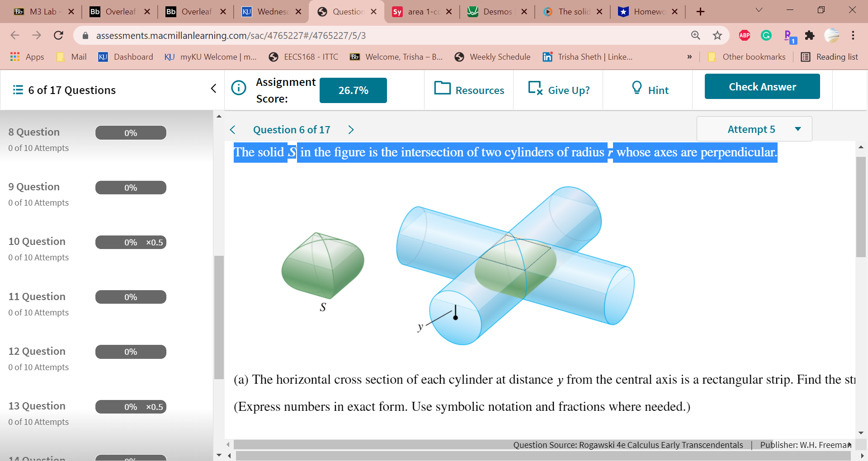868x461 pixels.
Task: Open the Apps grid on the bookmarks bar
Action: [15, 56]
